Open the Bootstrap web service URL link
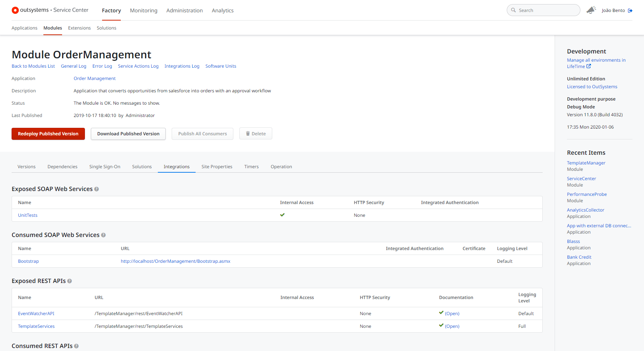Screen dimensions: 644x351 pyautogui.click(x=175, y=261)
